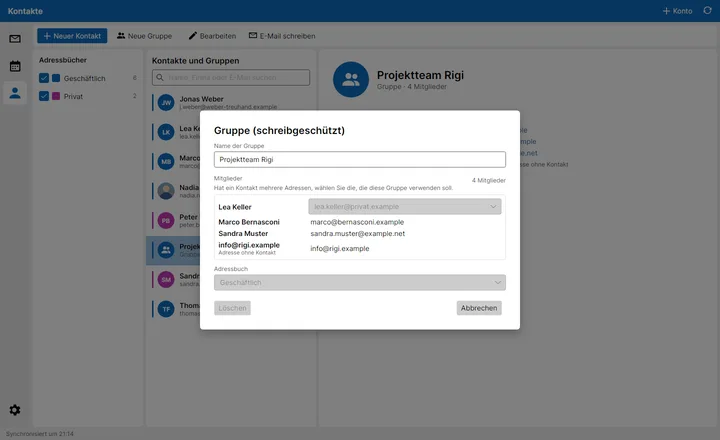The height and width of the screenshot is (440, 720).
Task: Click sandra.muster@example.net address in dialog
Action: [358, 233]
